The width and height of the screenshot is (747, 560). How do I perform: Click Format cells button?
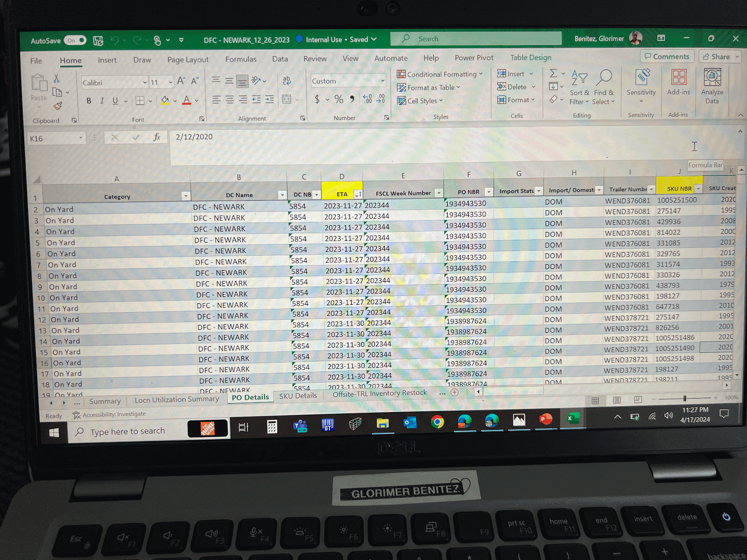[516, 100]
